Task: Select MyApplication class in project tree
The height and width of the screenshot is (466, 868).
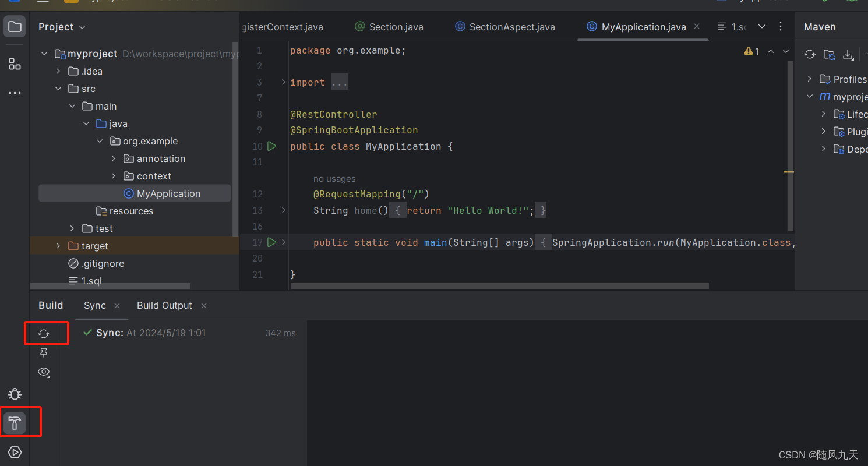Action: pos(135,193)
